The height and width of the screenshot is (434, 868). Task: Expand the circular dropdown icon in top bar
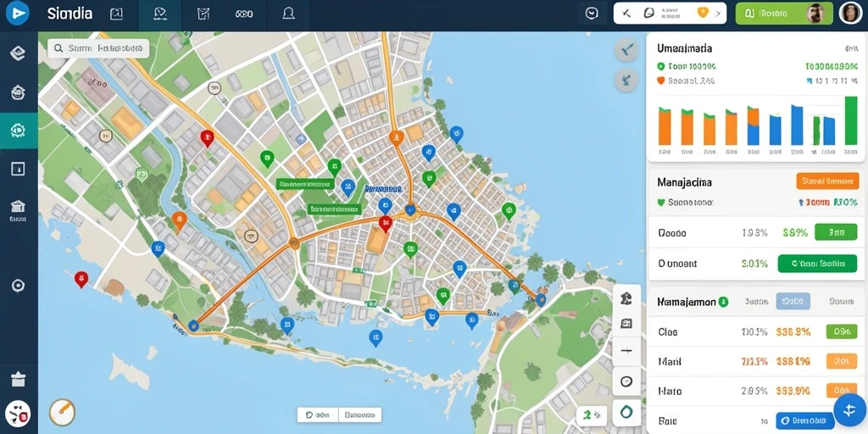(x=592, y=14)
